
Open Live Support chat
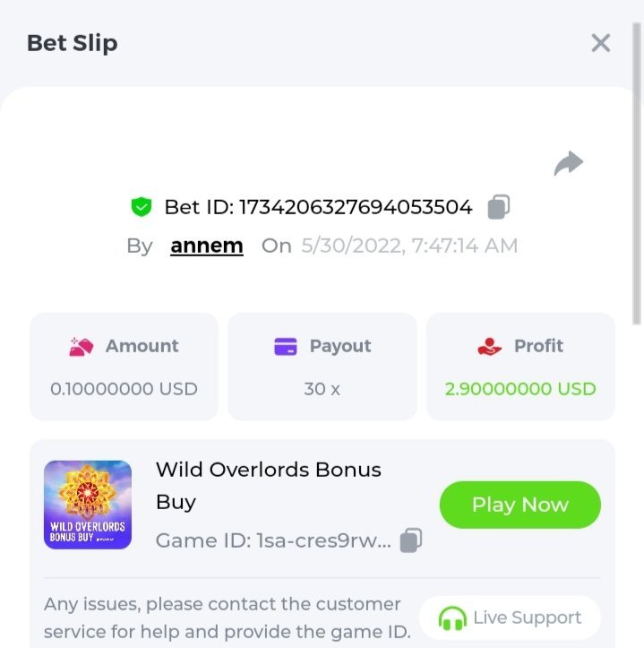pyautogui.click(x=510, y=618)
